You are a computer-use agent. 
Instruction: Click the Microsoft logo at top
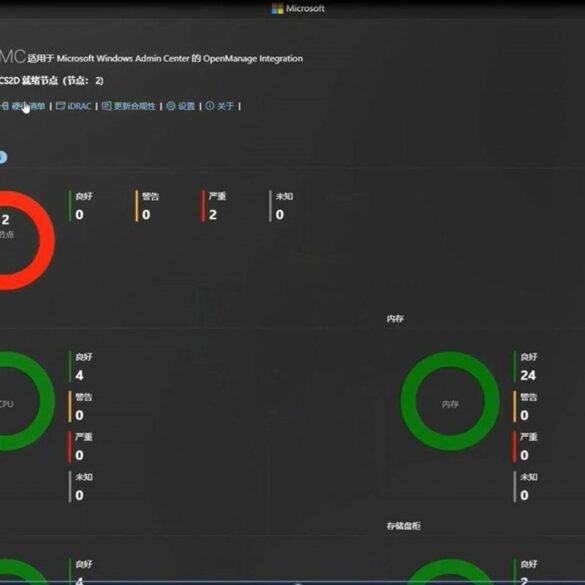(x=277, y=8)
